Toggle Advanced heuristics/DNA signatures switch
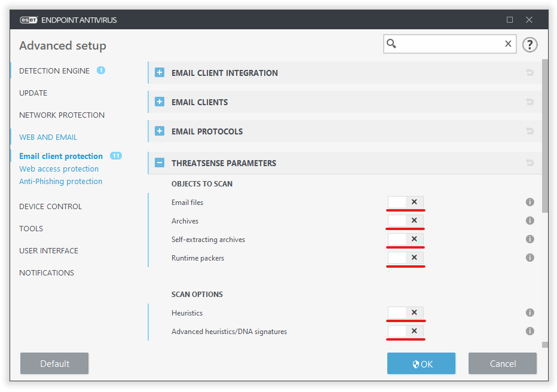This screenshot has height=392, width=557. point(405,331)
